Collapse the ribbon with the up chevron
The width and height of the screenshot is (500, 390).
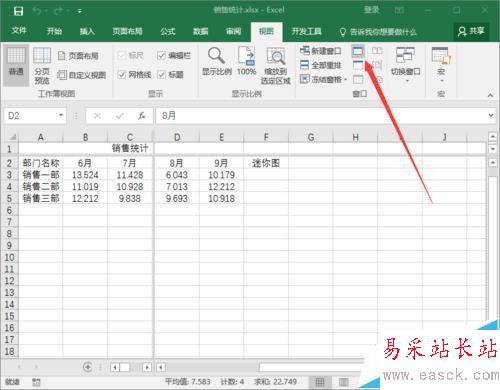490,95
